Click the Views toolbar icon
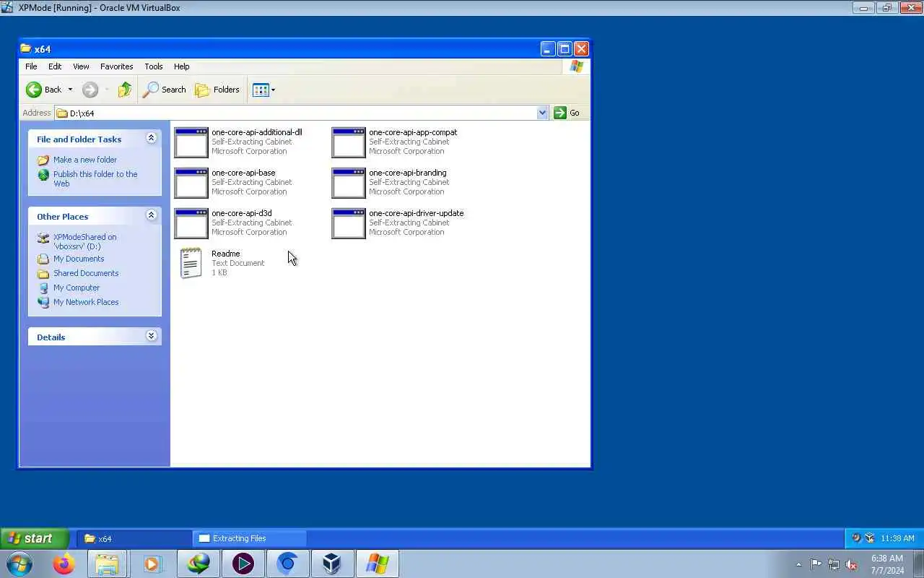The height and width of the screenshot is (578, 924). pyautogui.click(x=261, y=90)
